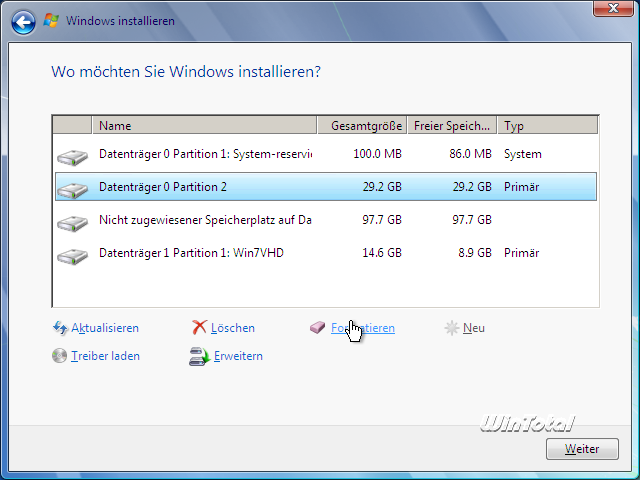Click the pink eraser Formatieren icon
The height and width of the screenshot is (480, 640).
click(x=317, y=327)
